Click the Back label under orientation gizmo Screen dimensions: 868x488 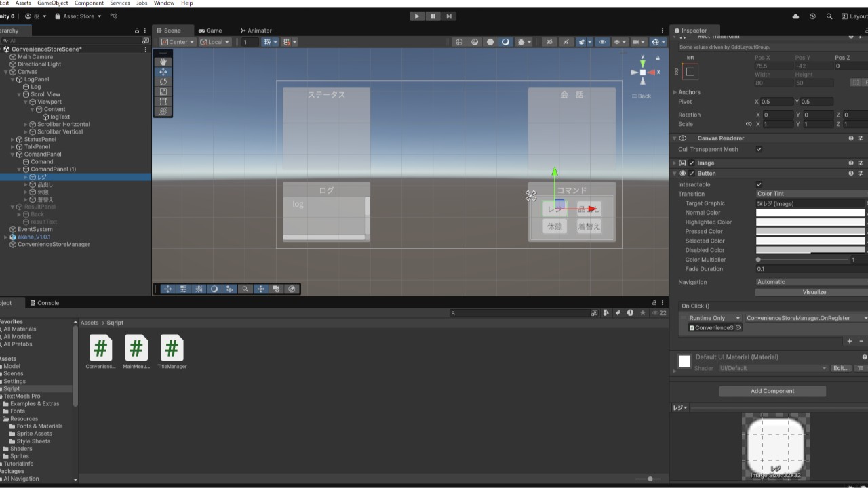(644, 96)
